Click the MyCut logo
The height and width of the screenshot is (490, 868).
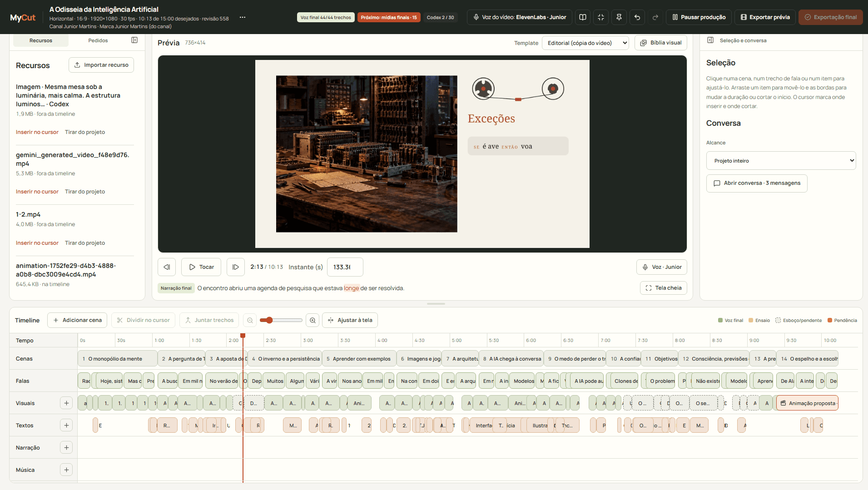(x=23, y=18)
